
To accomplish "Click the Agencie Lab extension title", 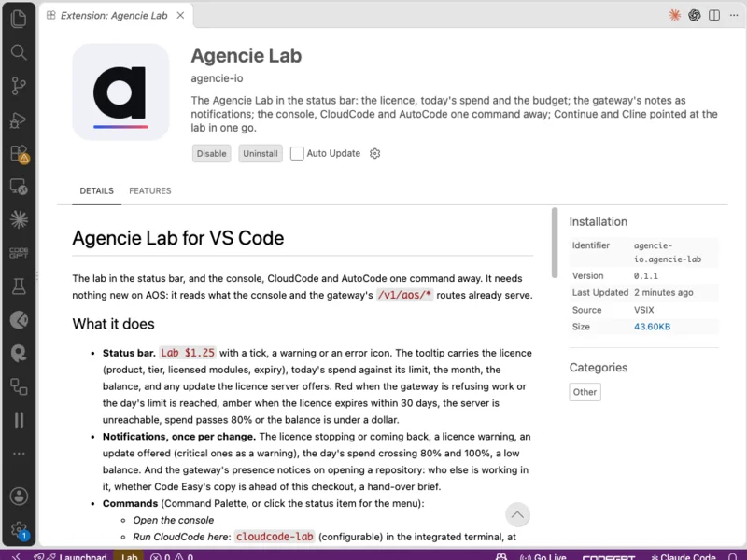I will pyautogui.click(x=247, y=56).
